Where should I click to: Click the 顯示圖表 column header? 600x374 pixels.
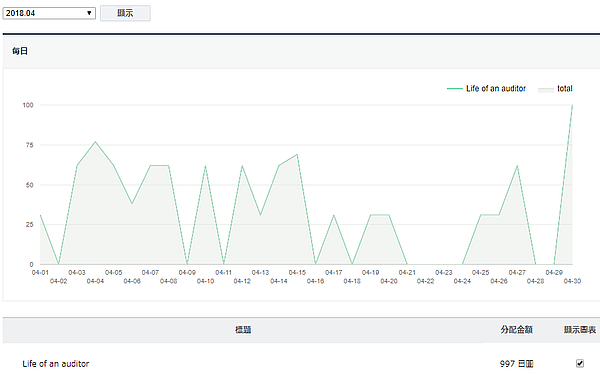click(x=580, y=330)
